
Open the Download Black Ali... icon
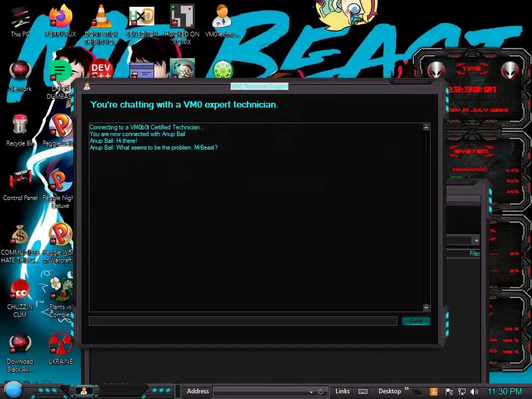pyautogui.click(x=20, y=353)
